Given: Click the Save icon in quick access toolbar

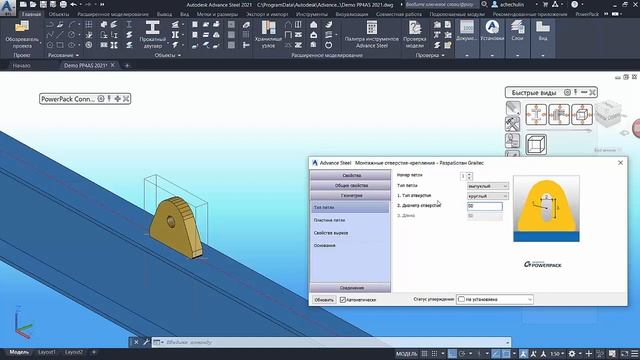Looking at the screenshot, I should (x=43, y=4).
